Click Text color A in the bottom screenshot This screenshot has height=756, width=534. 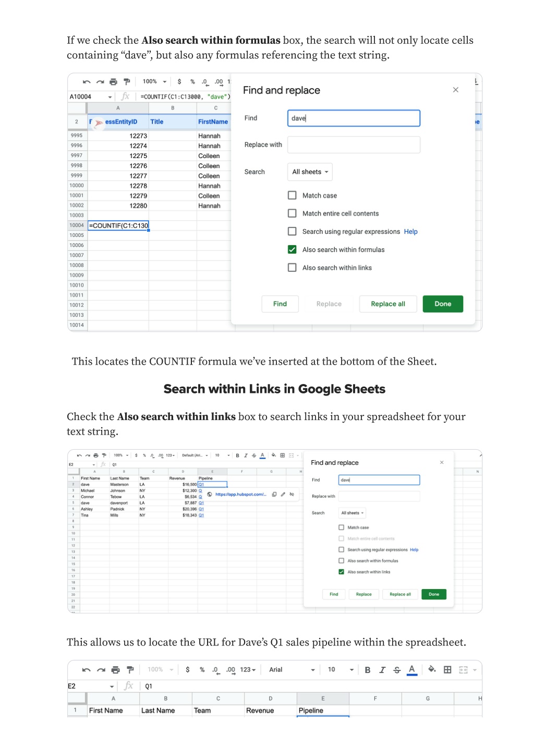[412, 670]
